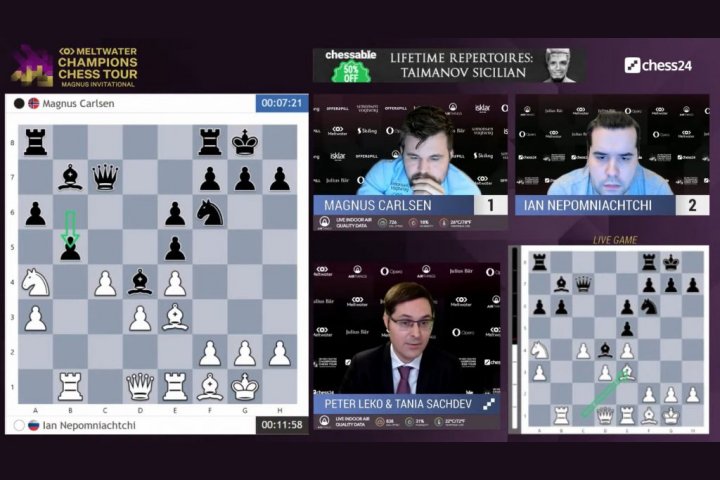Select black pawn marked with green arrow
This screenshot has width=720, height=480.
[70, 248]
